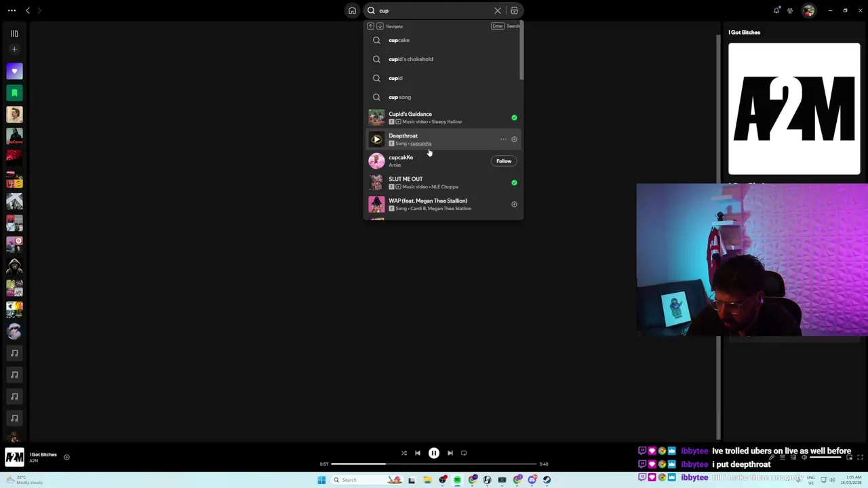Skip to next track
This screenshot has height=488, width=868.
[x=450, y=453]
